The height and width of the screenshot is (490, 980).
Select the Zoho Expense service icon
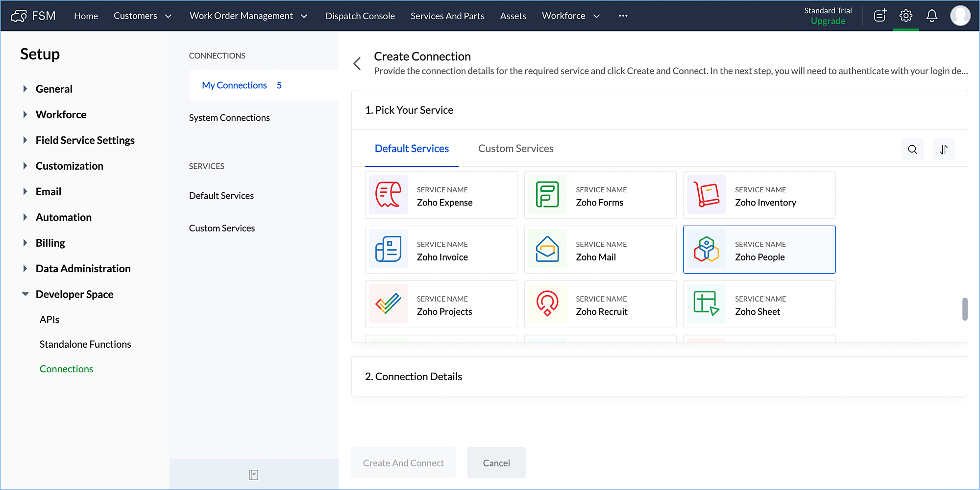(x=388, y=195)
